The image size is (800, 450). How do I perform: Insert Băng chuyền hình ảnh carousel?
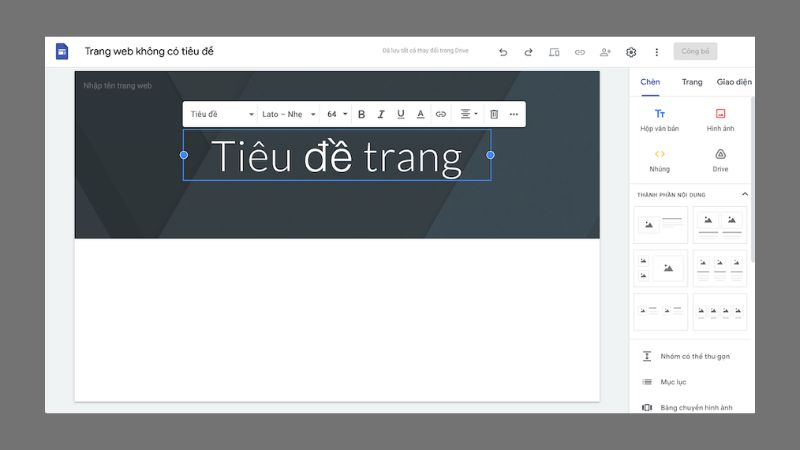(x=688, y=407)
